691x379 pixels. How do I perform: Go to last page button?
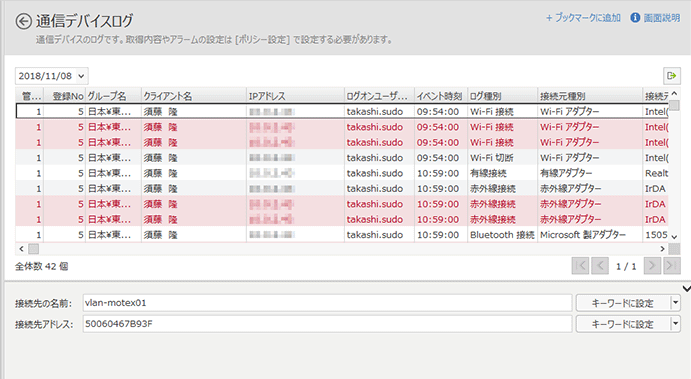tap(672, 266)
